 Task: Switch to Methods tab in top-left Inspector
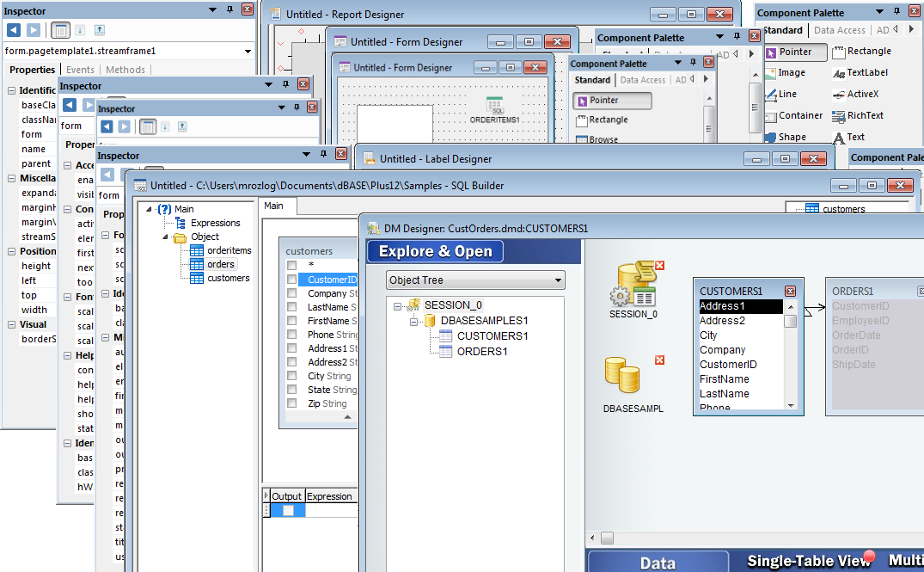[125, 70]
